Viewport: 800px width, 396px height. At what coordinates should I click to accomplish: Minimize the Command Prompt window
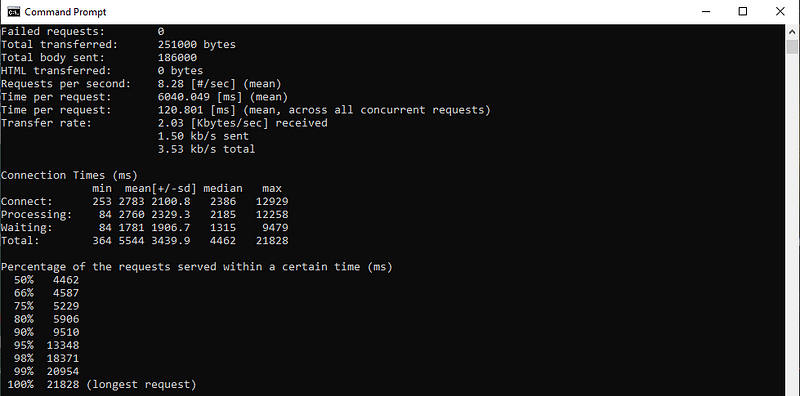click(x=706, y=11)
